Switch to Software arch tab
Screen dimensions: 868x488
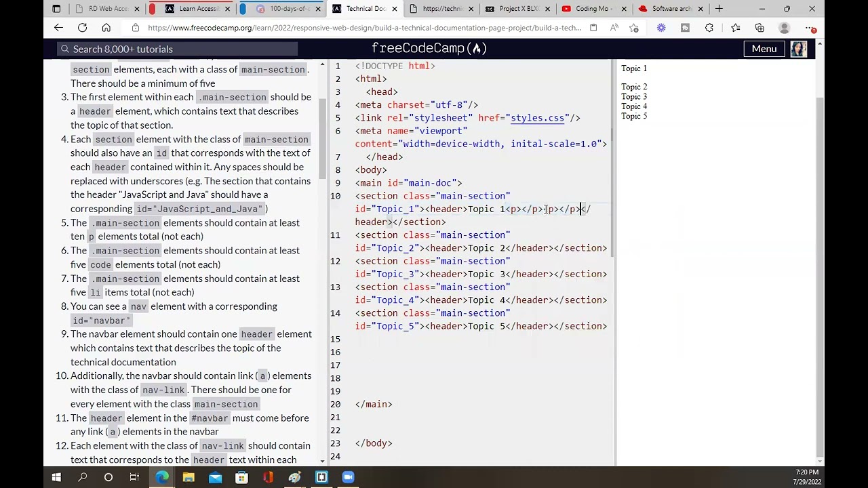670,9
